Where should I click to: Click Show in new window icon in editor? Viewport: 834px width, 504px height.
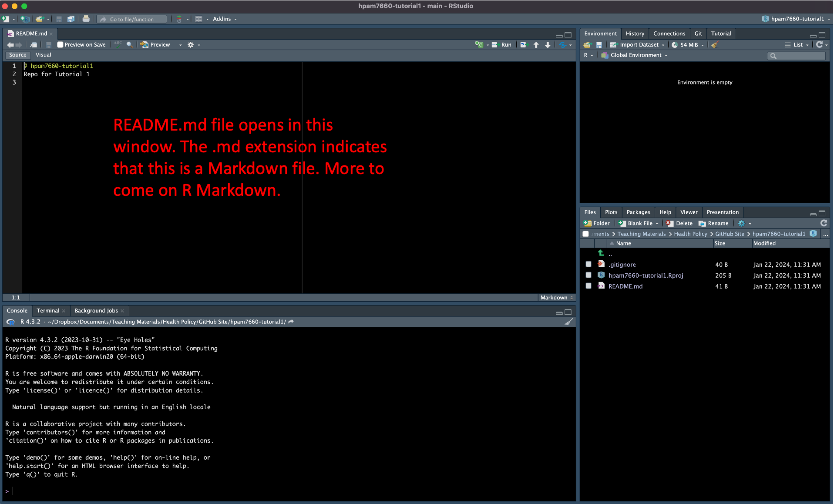tap(34, 45)
